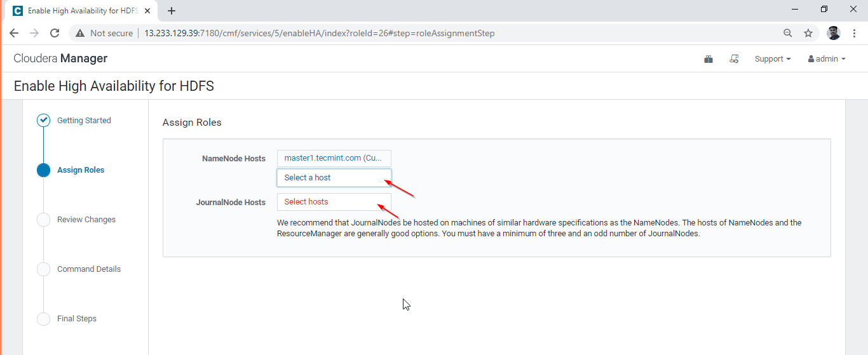The height and width of the screenshot is (355, 868).
Task: Open the admin user dropdown
Action: 827,59
